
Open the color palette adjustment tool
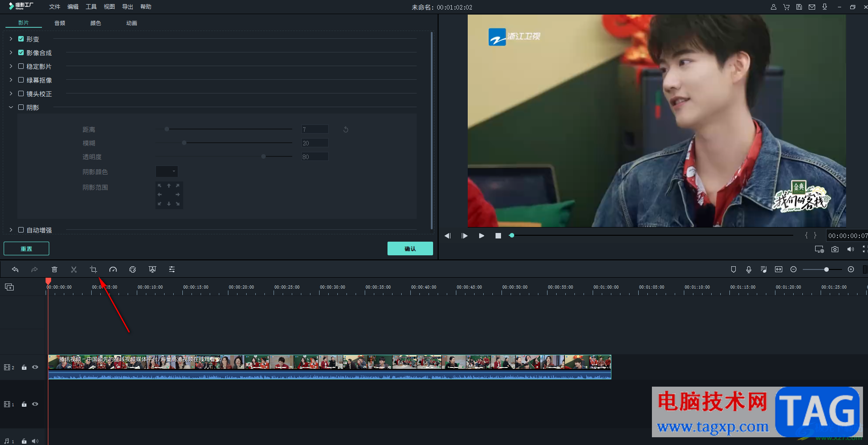point(133,269)
